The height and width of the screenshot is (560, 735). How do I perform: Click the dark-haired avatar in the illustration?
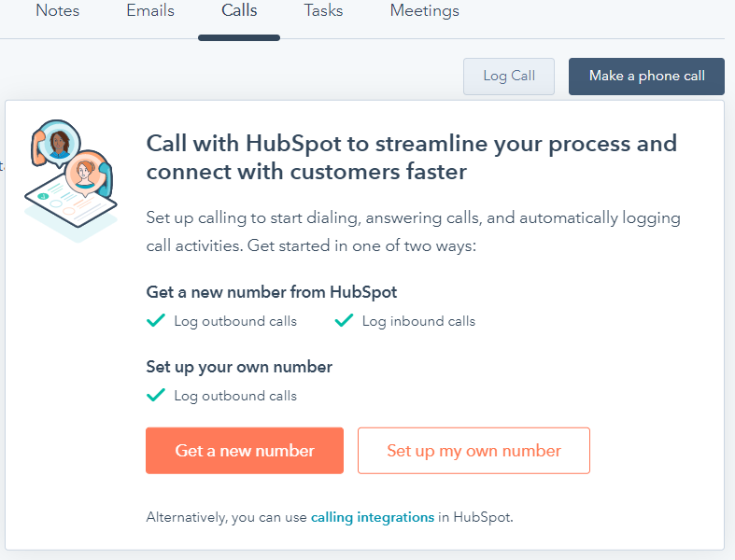pos(60,144)
